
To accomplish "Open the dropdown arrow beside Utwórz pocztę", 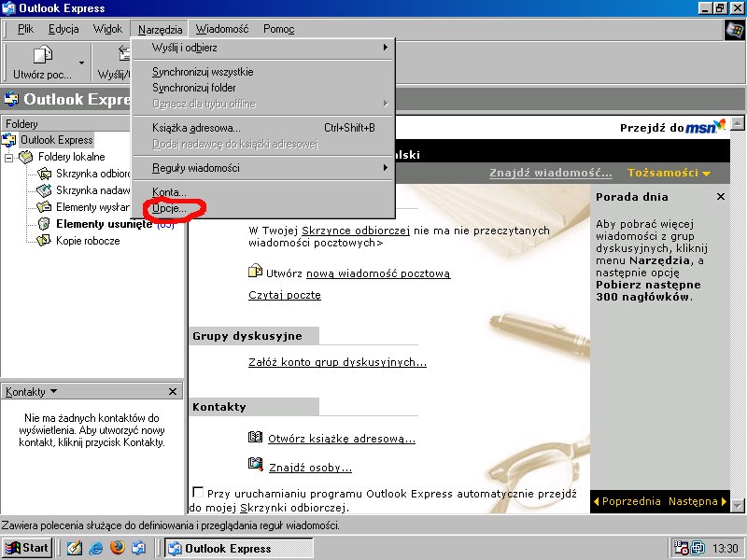I will coord(81,63).
